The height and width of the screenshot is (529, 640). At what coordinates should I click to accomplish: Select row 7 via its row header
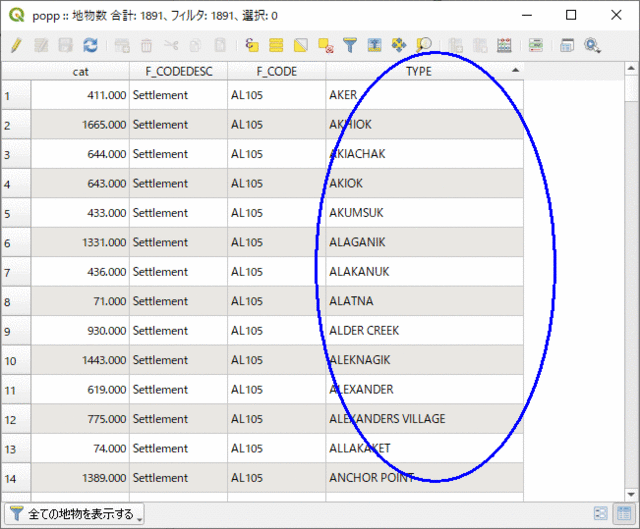pyautogui.click(x=16, y=272)
